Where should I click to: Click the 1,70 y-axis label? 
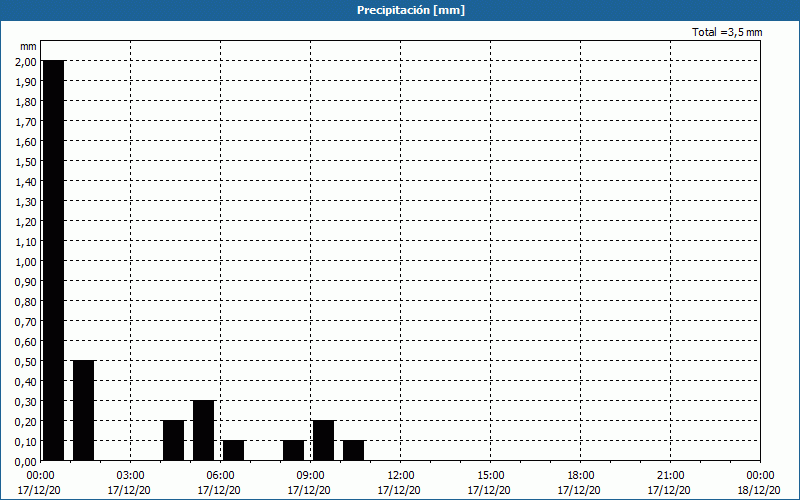pyautogui.click(x=26, y=121)
